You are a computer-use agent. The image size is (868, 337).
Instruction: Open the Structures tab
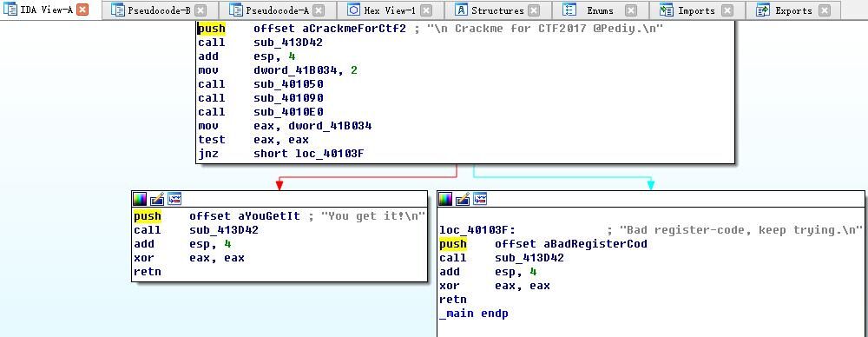point(497,10)
